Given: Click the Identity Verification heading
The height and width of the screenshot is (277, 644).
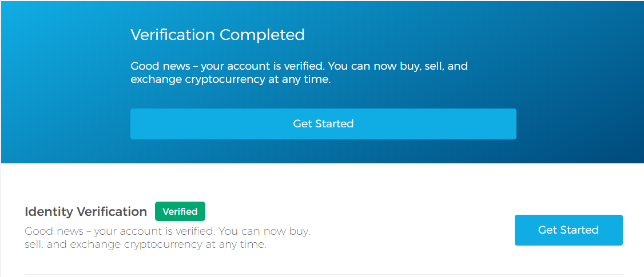Looking at the screenshot, I should coord(86,212).
